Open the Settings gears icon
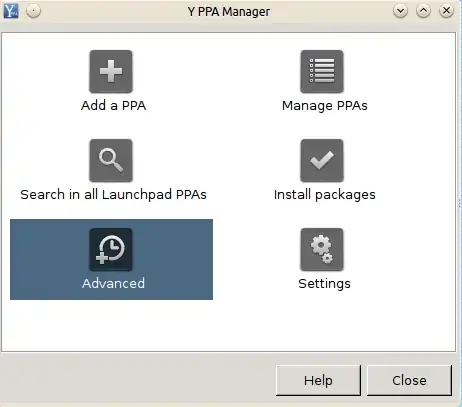Image resolution: width=462 pixels, height=407 pixels. coord(322,250)
